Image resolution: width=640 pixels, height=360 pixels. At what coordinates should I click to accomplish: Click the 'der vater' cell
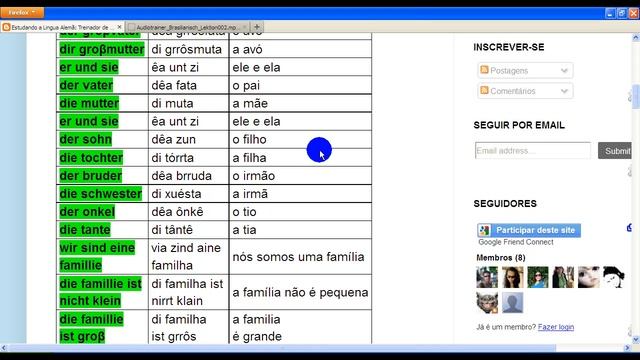pyautogui.click(x=102, y=85)
